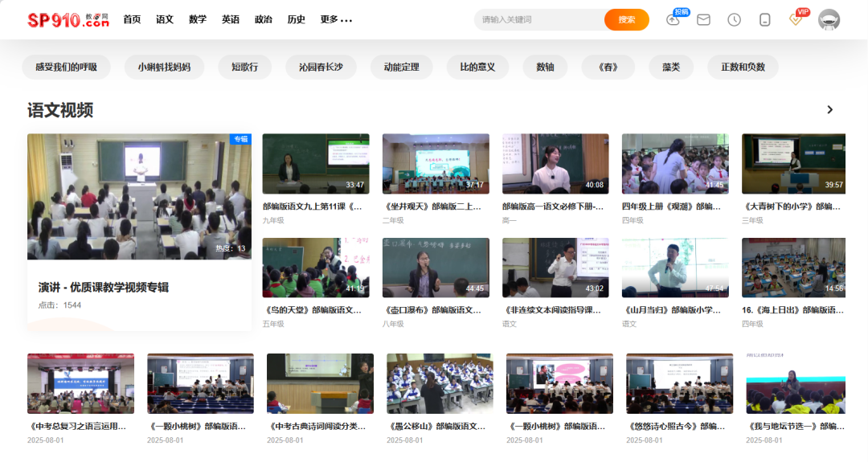Image resolution: width=868 pixels, height=462 pixels.
Task: Open the VIP membership icon
Action: coord(796,20)
